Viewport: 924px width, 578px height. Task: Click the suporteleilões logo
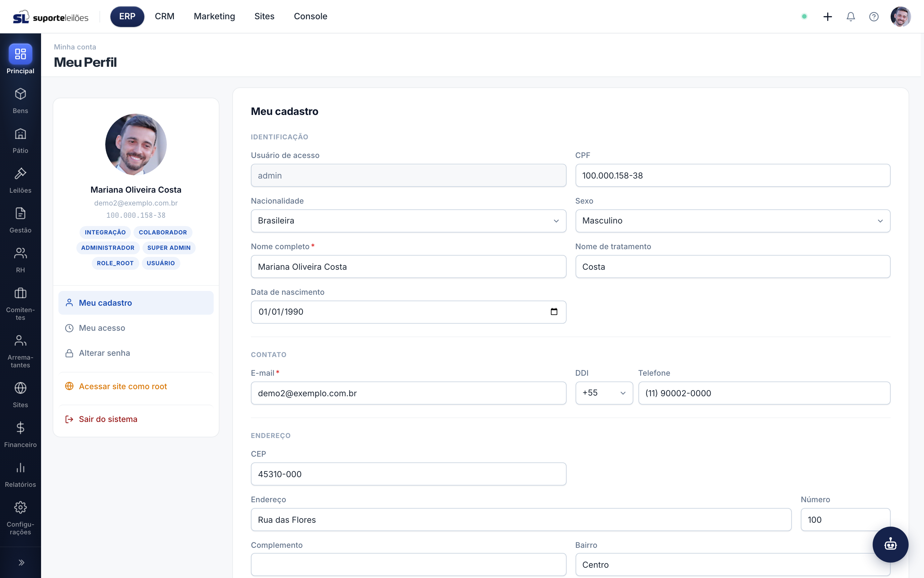(50, 17)
